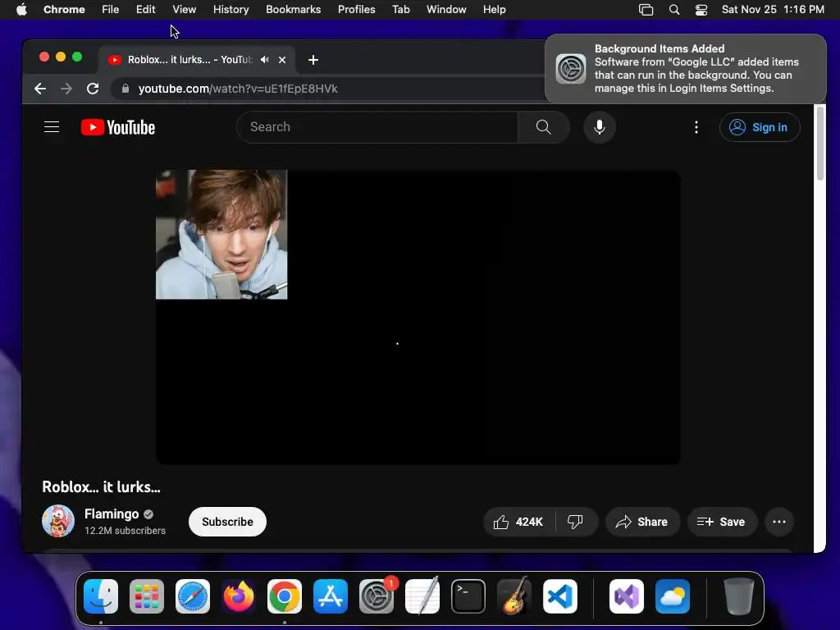The width and height of the screenshot is (840, 630).
Task: Click the page vertical scrollbar thumb
Action: tap(819, 144)
